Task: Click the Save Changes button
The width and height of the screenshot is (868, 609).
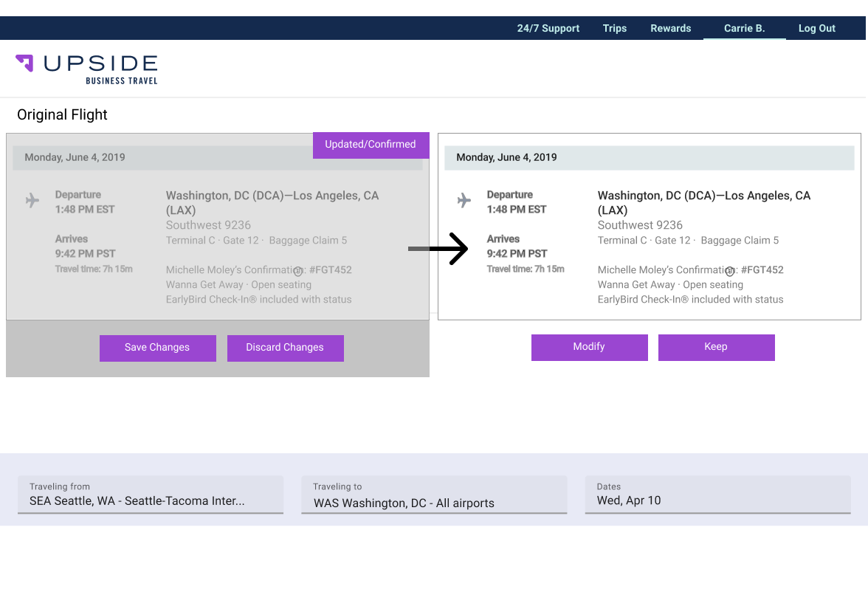Action: [x=158, y=348]
